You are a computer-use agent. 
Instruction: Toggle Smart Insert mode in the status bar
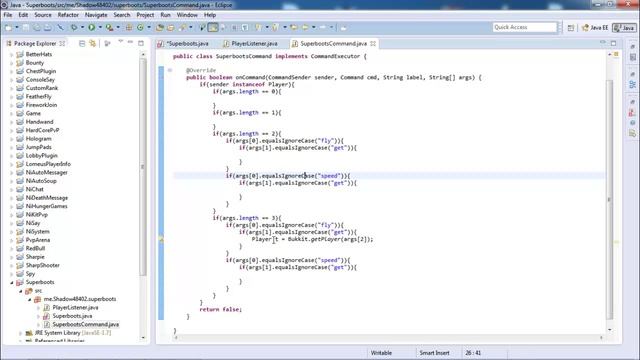coord(434,353)
